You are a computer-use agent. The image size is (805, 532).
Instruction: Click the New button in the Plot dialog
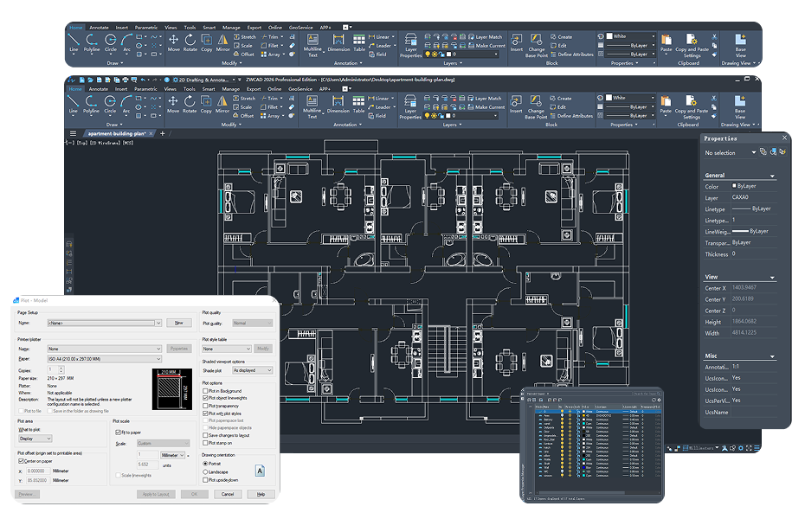pyautogui.click(x=178, y=324)
